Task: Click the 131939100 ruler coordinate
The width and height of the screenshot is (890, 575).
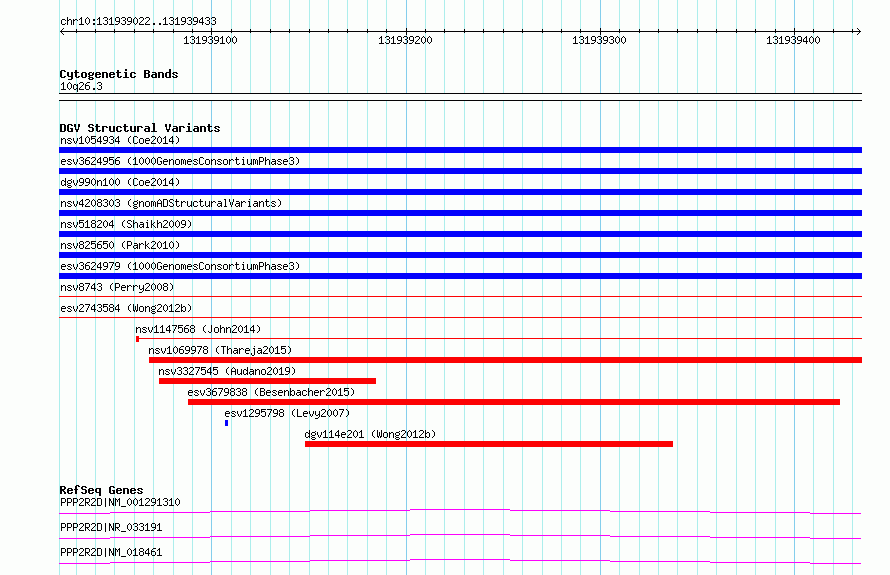Action: click(x=210, y=40)
